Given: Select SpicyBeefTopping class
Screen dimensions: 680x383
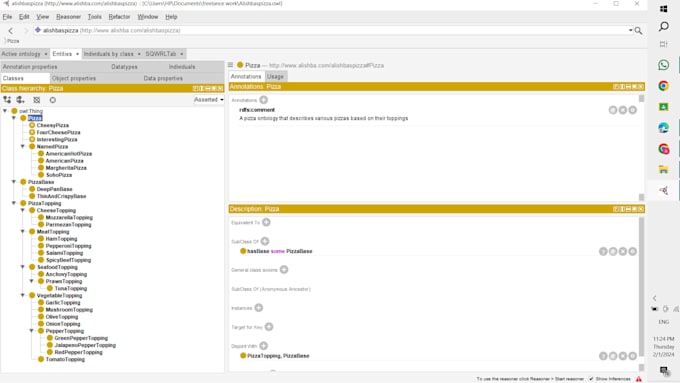Looking at the screenshot, I should pyautogui.click(x=68, y=260).
